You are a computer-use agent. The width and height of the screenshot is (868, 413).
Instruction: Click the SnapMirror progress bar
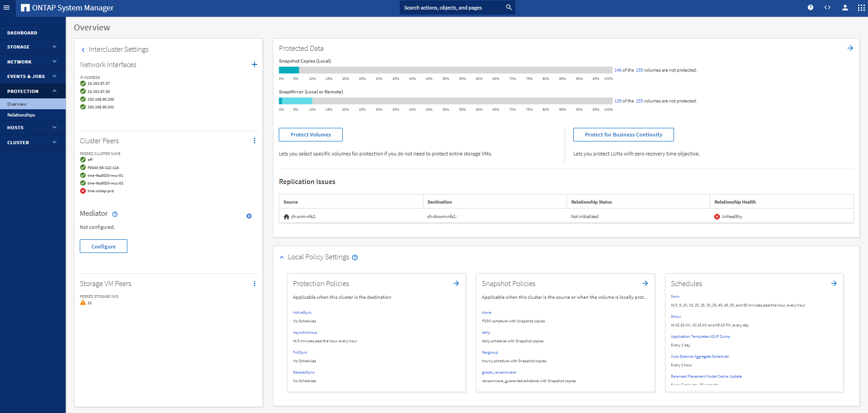(x=446, y=101)
